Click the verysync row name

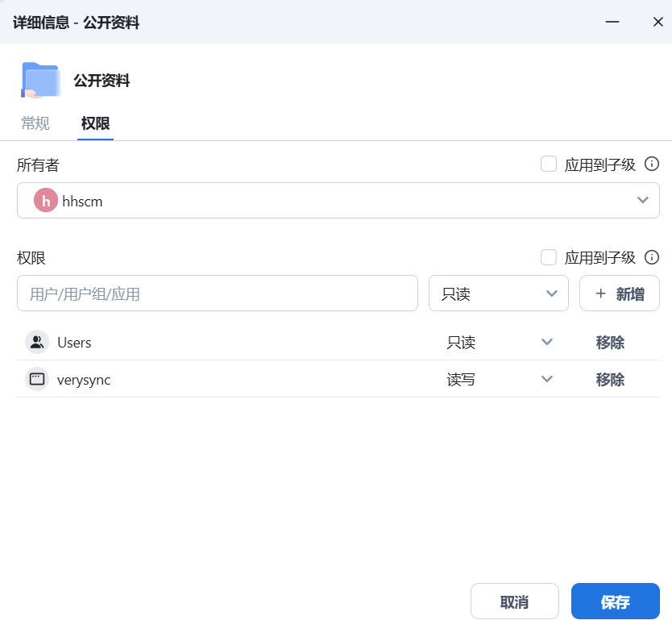tap(84, 380)
